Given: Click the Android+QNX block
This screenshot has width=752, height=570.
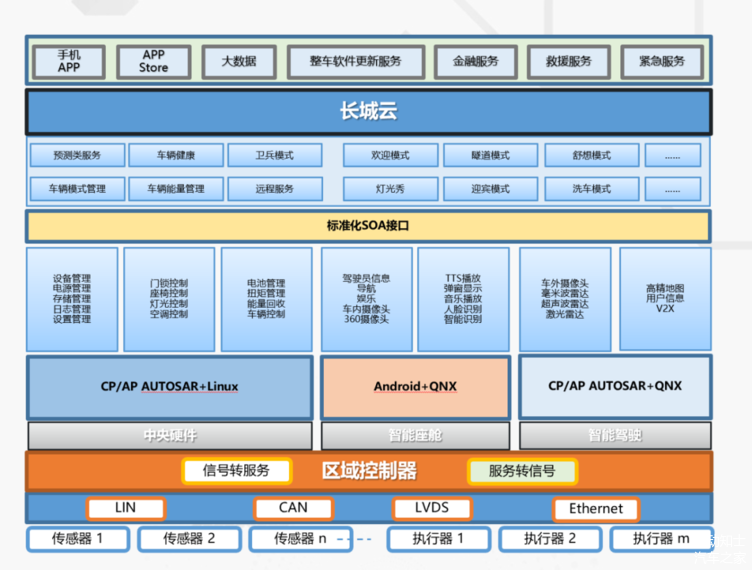Looking at the screenshot, I should point(413,386).
